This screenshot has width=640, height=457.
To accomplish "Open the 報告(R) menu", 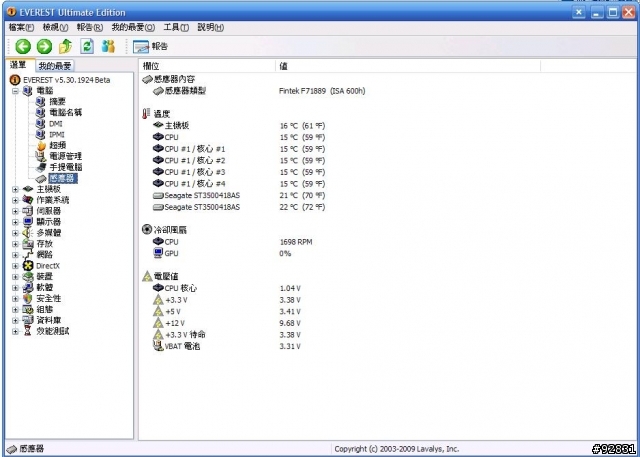I will [x=90, y=27].
